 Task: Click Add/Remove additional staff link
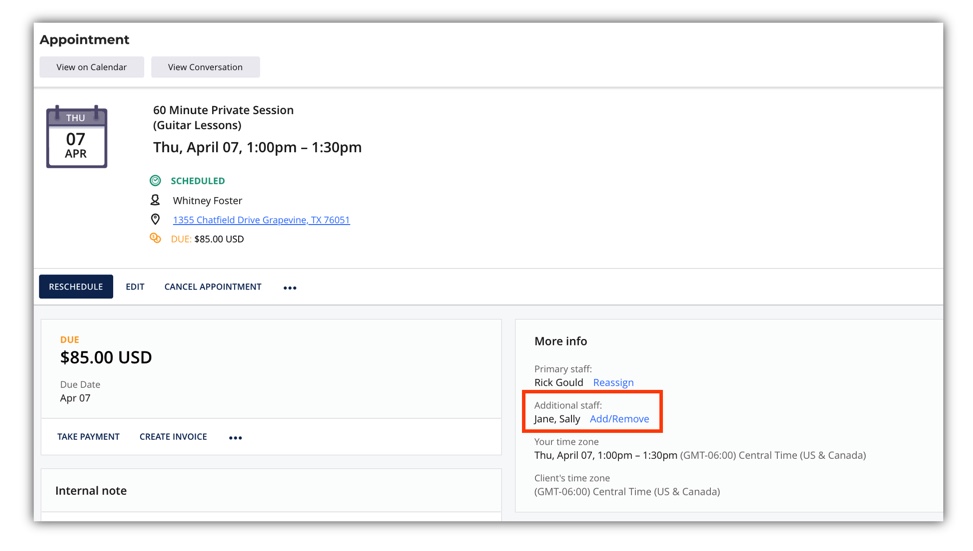[x=619, y=419]
